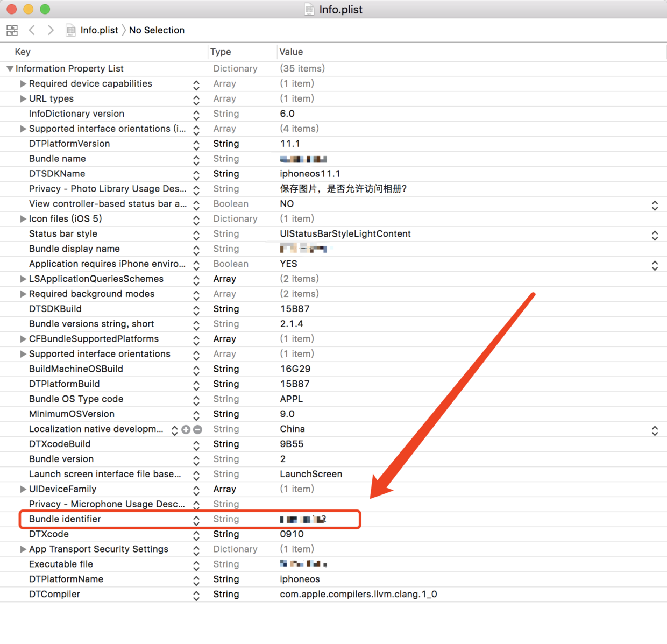Viewport: 667px width, 644px height.
Task: Select the 0910 value of DTXcode
Action: 292,534
